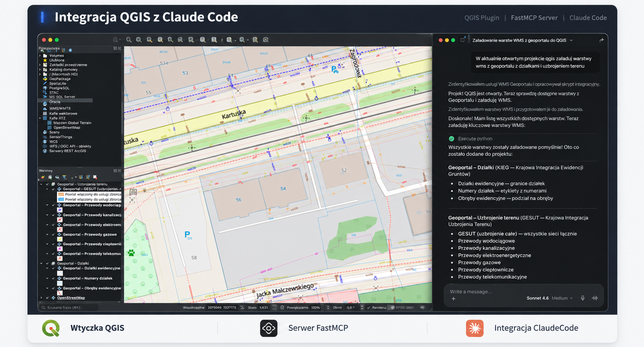Screen dimensions: 644x347
Task: Click the last zoom icon in QGIS toolbar
Action: coord(266,40)
